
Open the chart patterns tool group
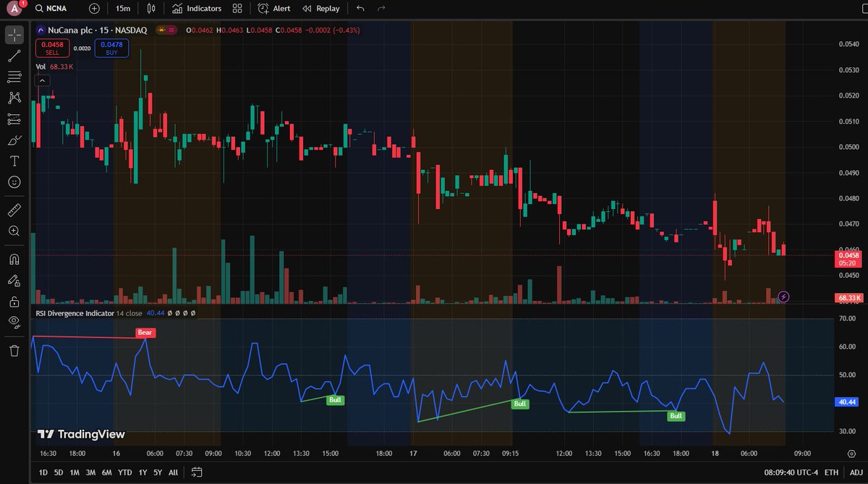(x=14, y=97)
